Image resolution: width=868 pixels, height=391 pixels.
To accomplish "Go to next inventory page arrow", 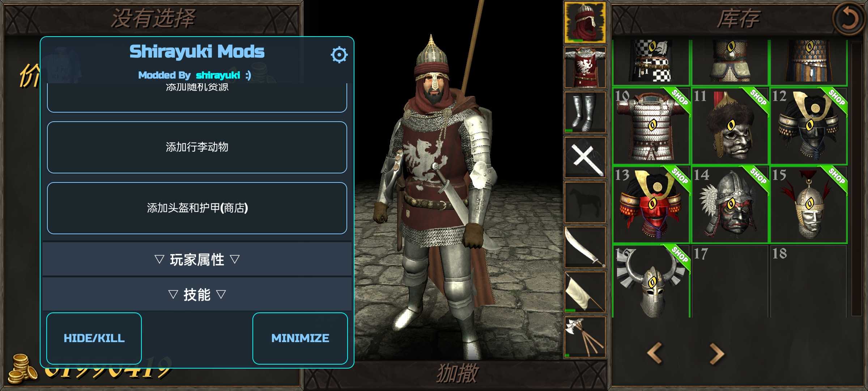I will 716,353.
